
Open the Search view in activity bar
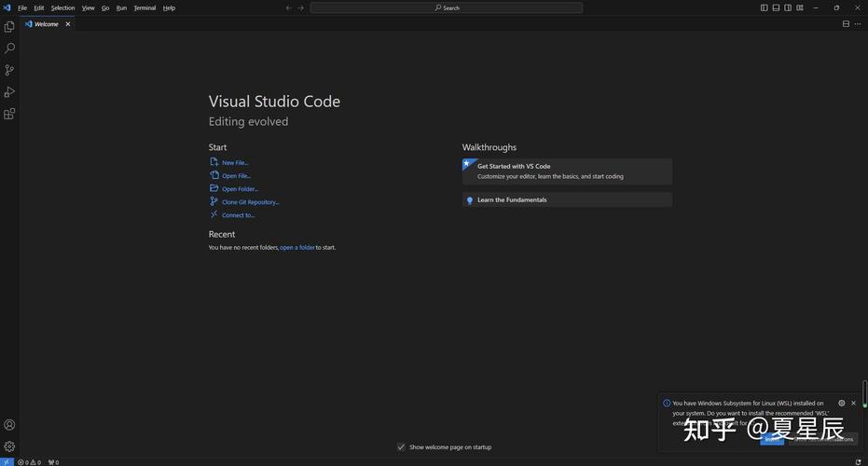click(9, 48)
